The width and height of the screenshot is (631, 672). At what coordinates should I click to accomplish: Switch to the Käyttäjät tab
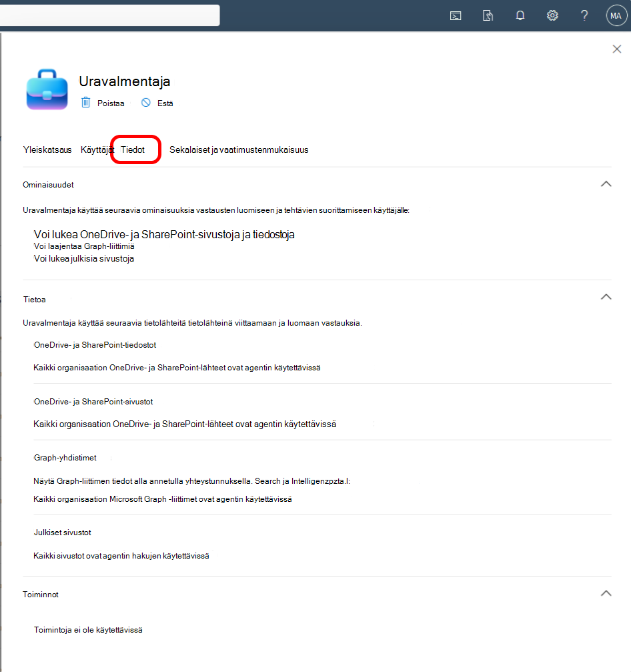97,150
